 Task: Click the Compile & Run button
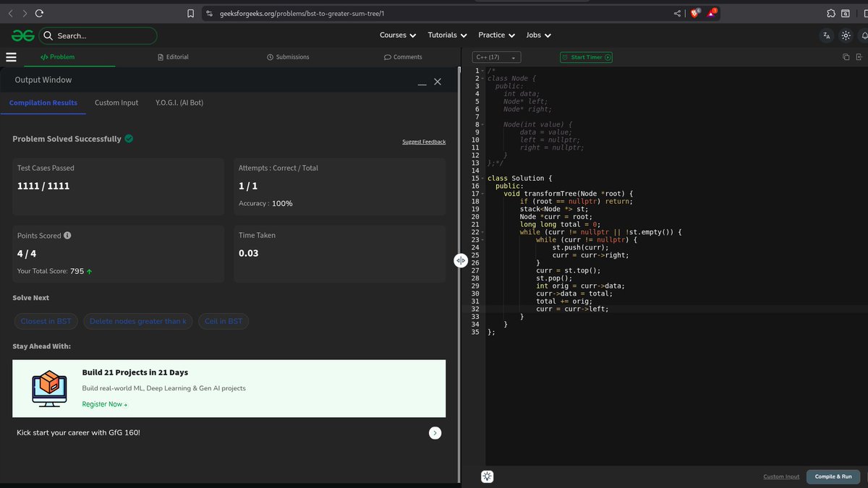pos(833,476)
